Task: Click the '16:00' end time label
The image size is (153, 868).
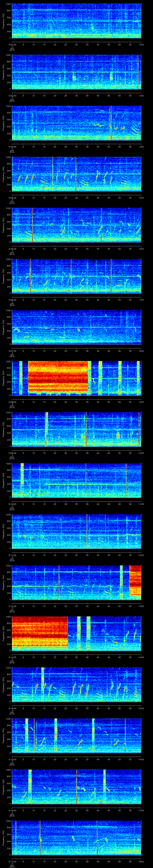Action: [x=141, y=759]
